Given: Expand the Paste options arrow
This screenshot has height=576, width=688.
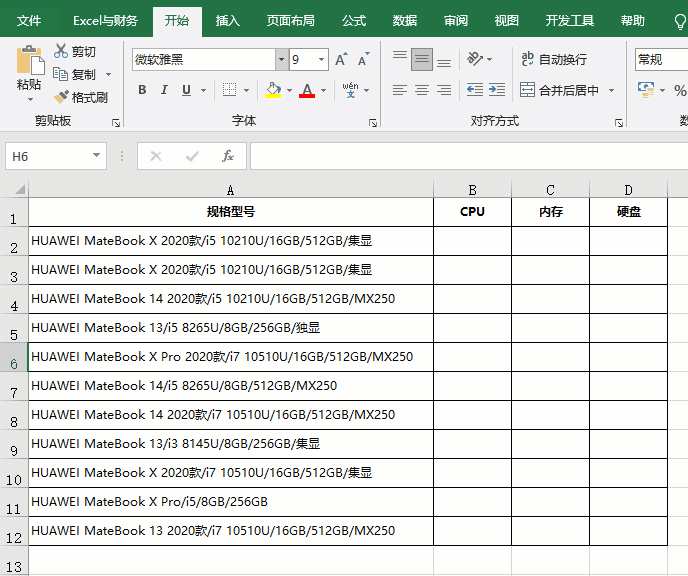Looking at the screenshot, I should click(30, 100).
